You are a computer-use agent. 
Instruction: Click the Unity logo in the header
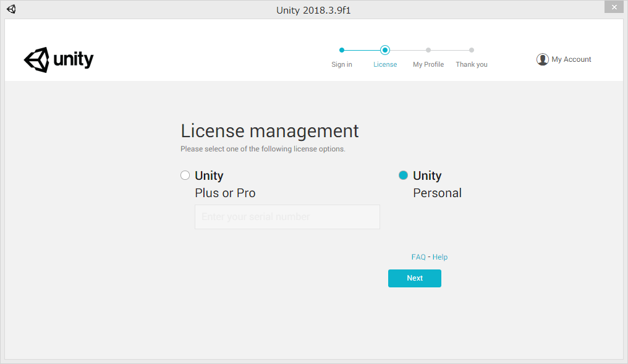tap(59, 60)
